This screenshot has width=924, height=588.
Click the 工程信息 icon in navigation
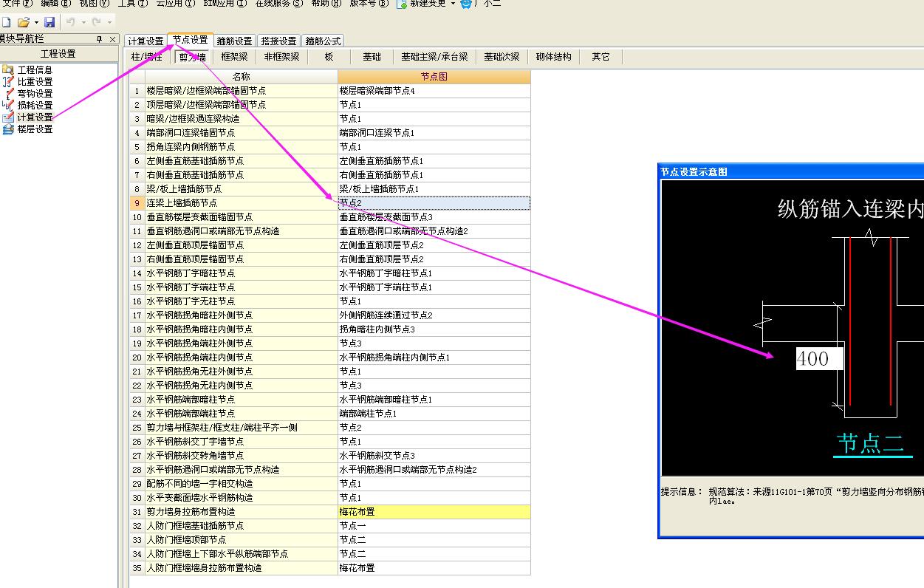pyautogui.click(x=8, y=69)
